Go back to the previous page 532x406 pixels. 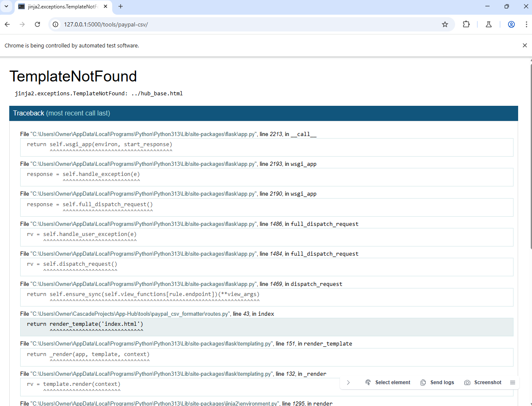point(8,24)
